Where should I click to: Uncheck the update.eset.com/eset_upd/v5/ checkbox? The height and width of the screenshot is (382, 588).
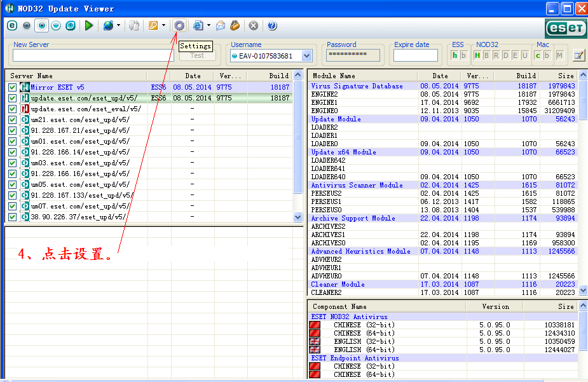point(12,99)
